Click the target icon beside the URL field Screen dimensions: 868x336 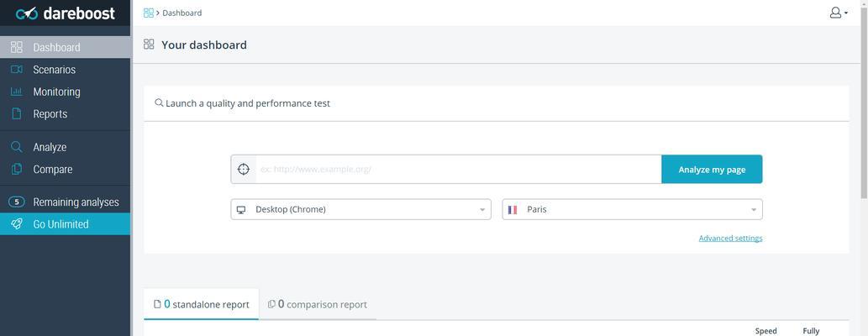coord(243,170)
